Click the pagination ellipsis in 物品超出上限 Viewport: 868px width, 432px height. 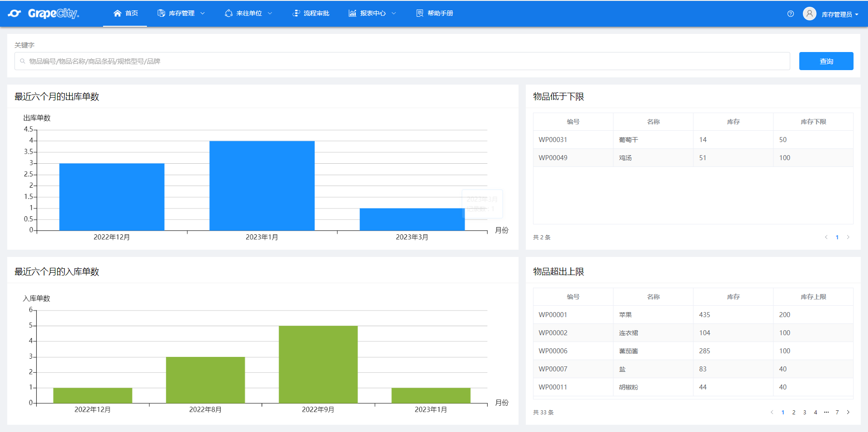pyautogui.click(x=826, y=412)
